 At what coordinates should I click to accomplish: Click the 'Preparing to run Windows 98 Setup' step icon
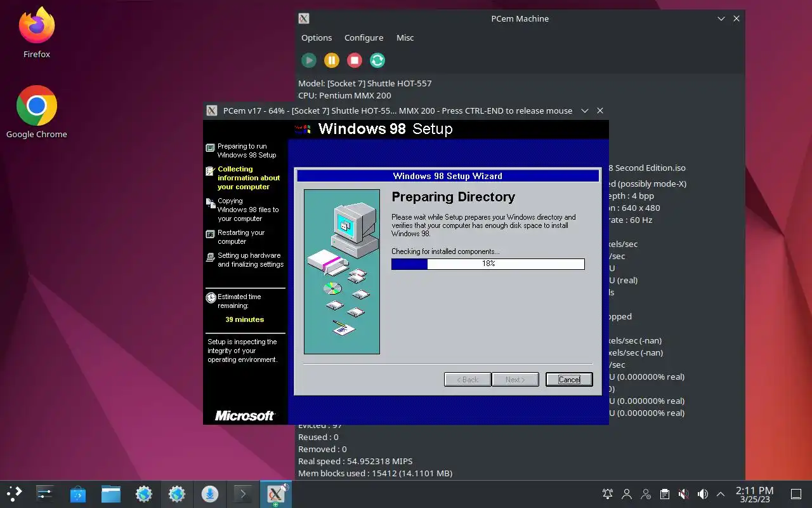tap(211, 147)
